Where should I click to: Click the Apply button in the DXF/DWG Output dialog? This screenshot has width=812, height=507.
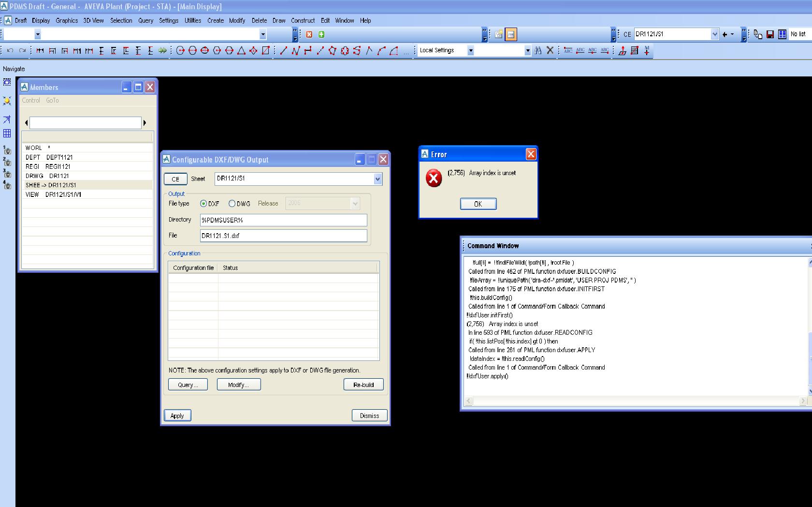(177, 416)
